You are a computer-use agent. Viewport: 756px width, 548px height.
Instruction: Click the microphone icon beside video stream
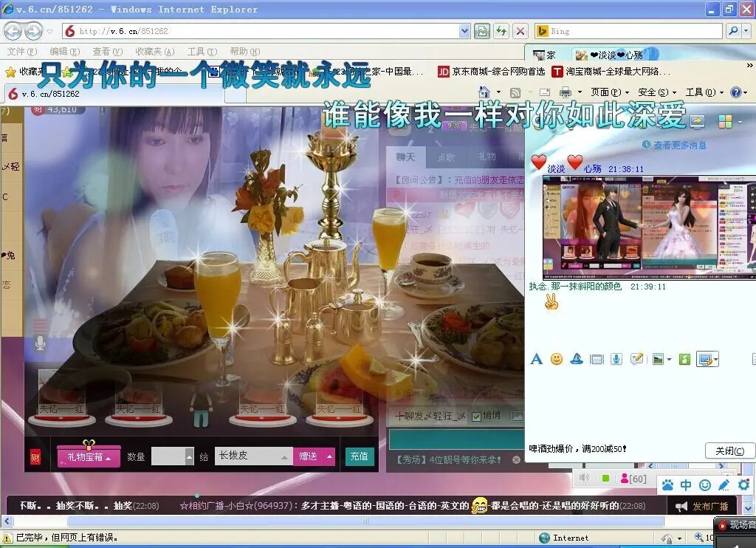(x=41, y=343)
